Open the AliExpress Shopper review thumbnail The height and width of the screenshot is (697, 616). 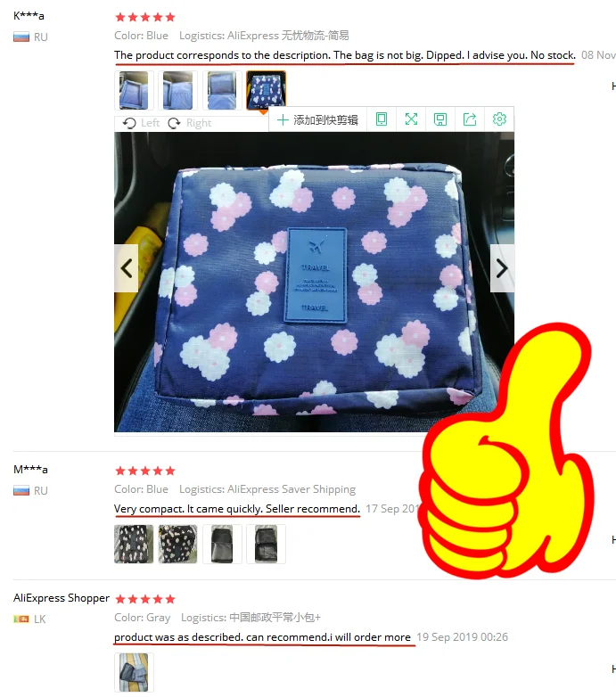click(x=134, y=672)
